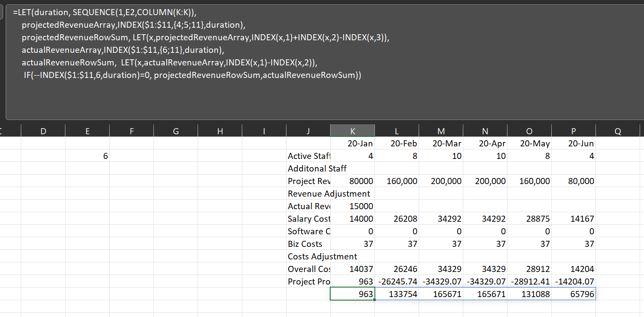The image size is (644, 317).
Task: Select 160,000 revenue cell under 20-Feb
Action: (x=397, y=181)
